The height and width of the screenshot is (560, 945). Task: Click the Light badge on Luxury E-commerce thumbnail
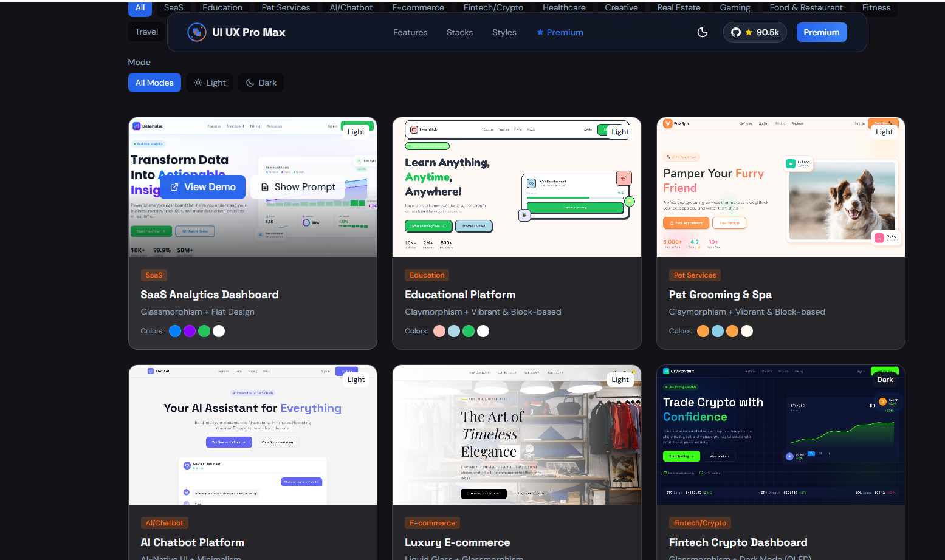coord(620,380)
